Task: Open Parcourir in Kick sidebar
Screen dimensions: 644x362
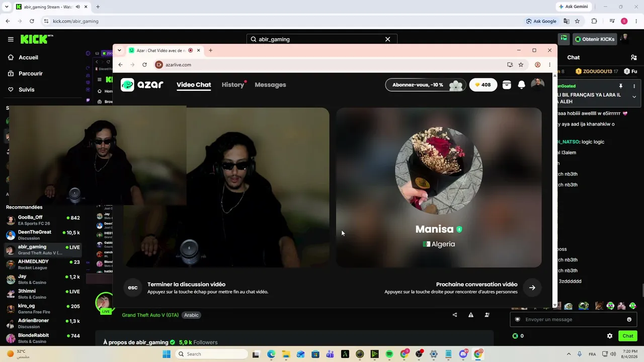Action: (x=31, y=73)
